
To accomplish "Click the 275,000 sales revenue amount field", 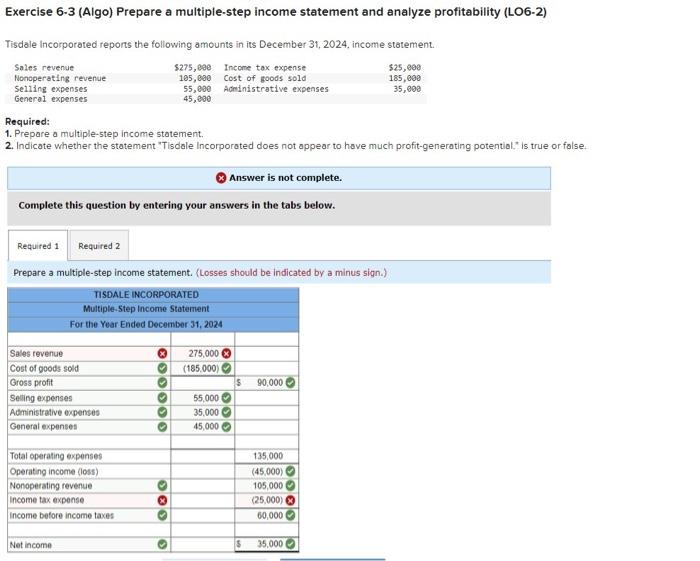I will point(203,353).
